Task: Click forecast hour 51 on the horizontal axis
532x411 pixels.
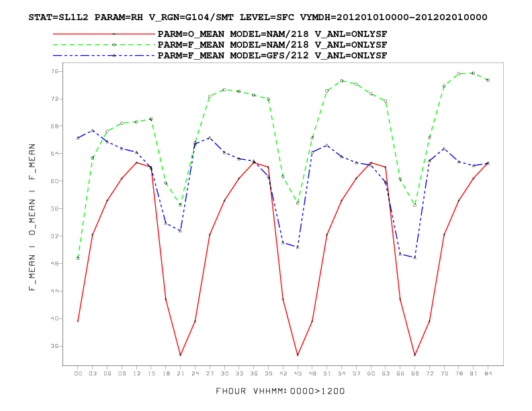Action: 327,373
